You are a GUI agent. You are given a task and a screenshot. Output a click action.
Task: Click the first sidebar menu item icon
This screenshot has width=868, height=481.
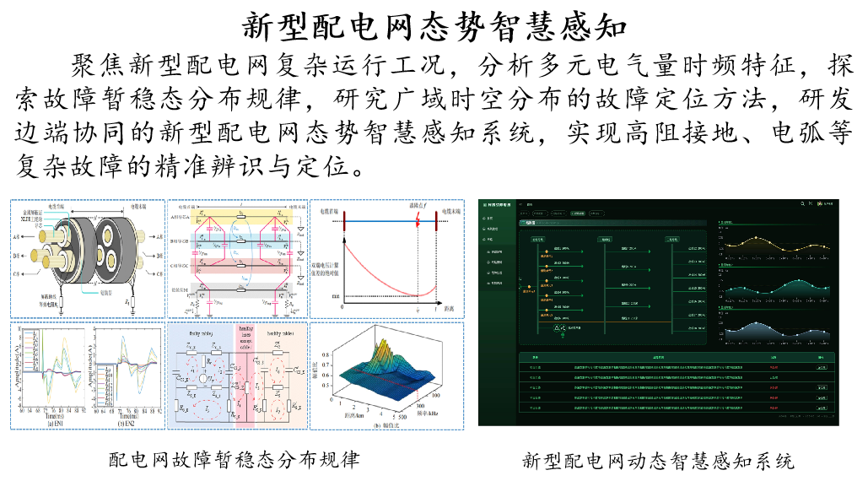(x=485, y=218)
